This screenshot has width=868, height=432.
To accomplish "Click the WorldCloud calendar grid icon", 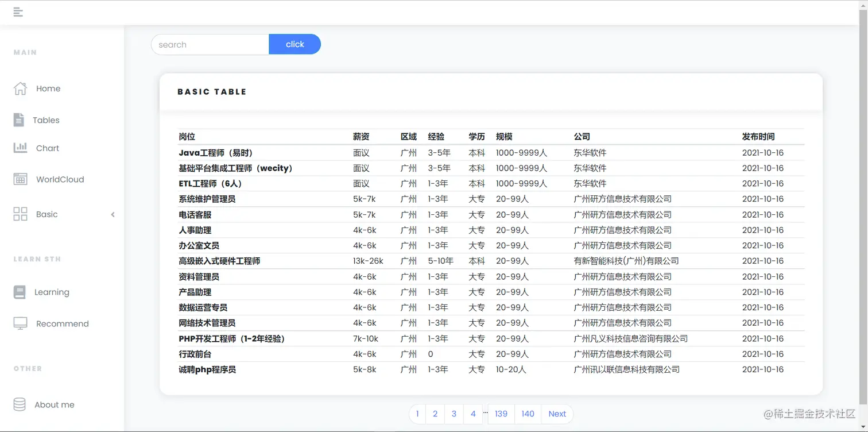I will pyautogui.click(x=20, y=179).
